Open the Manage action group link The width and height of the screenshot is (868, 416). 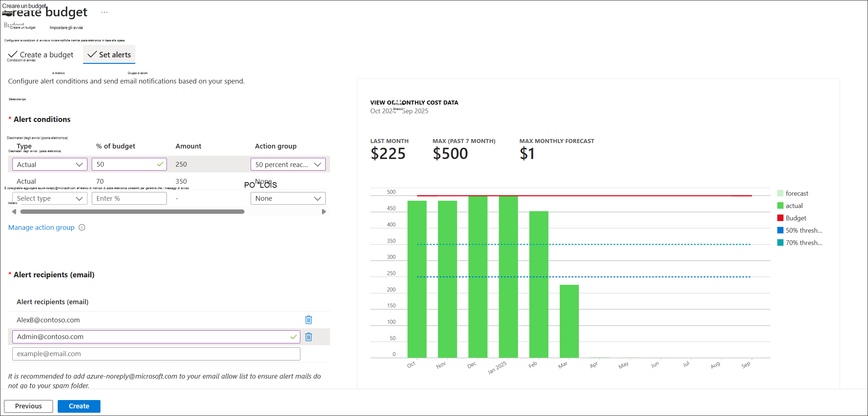click(41, 227)
